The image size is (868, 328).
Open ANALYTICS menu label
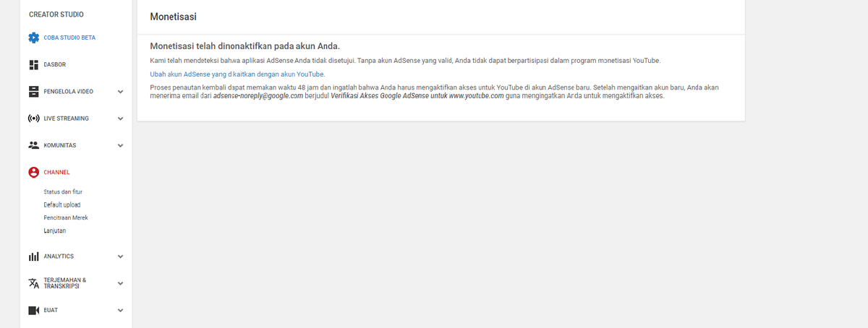point(59,256)
